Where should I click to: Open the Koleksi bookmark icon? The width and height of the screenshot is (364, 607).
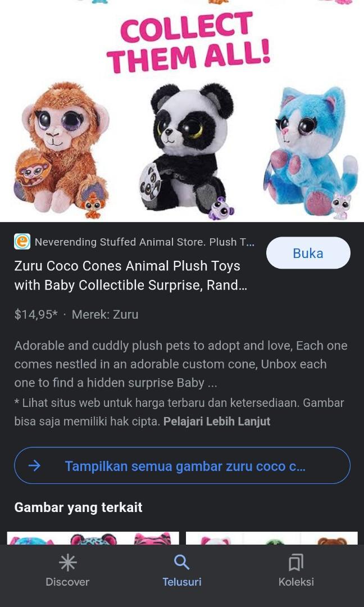point(296,563)
